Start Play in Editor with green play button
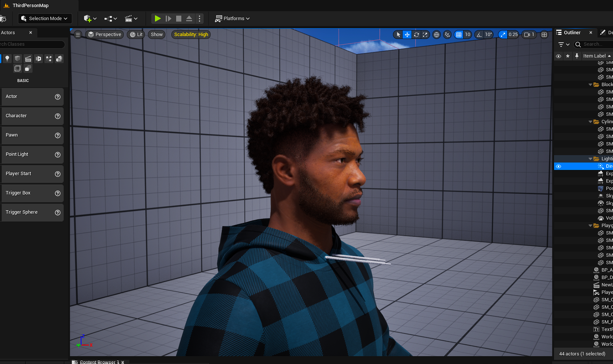 (158, 18)
